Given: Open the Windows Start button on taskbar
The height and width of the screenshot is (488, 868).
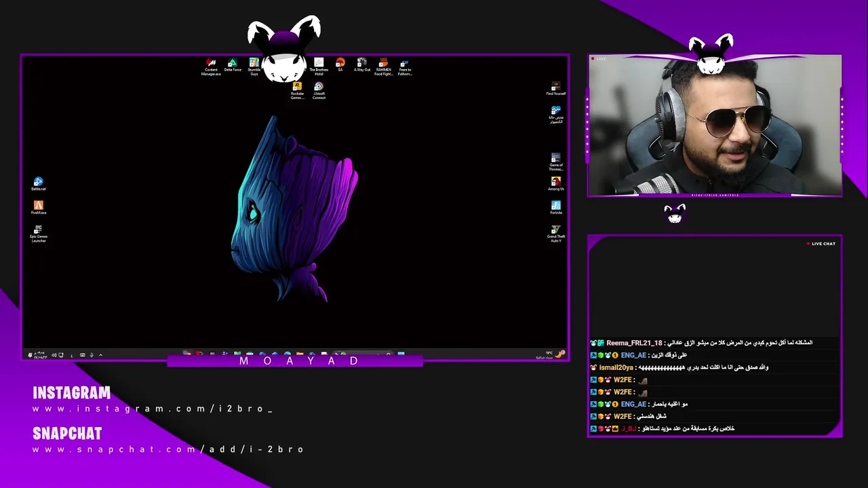Looking at the screenshot, I should click(401, 354).
